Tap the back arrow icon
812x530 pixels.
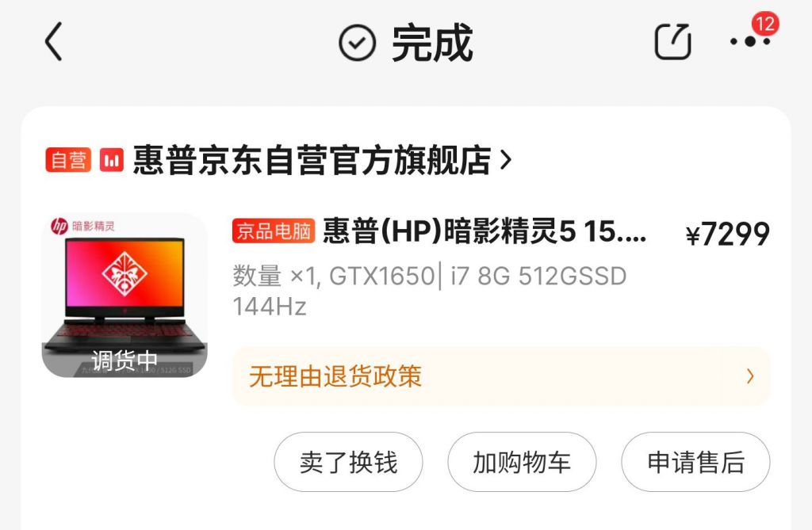click(53, 41)
